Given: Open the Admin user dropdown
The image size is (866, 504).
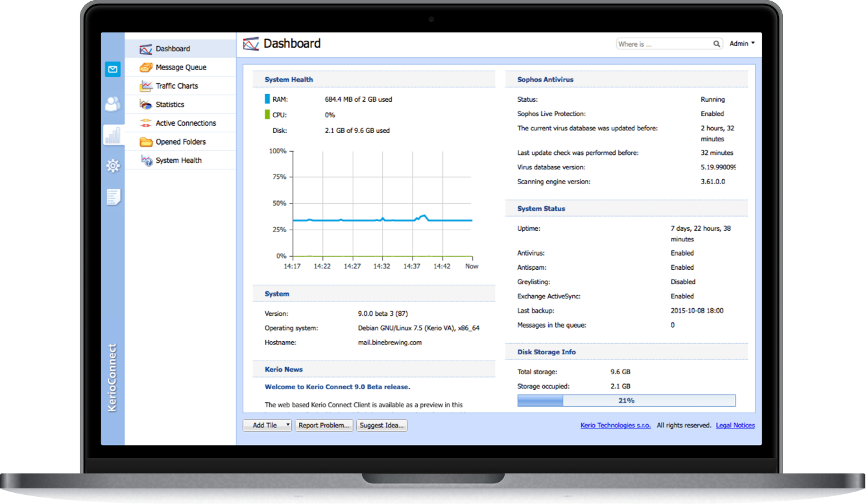Looking at the screenshot, I should 742,43.
